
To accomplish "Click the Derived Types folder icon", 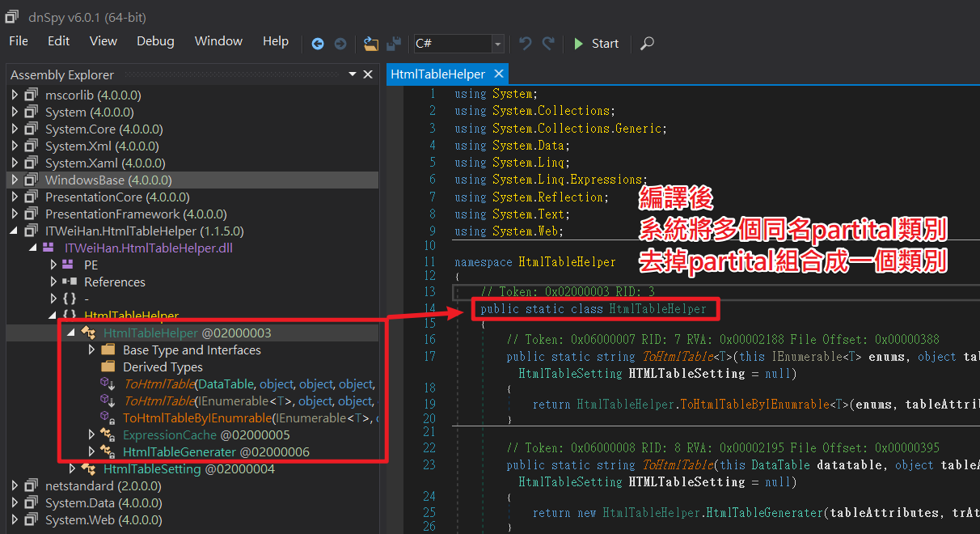I will coord(108,367).
